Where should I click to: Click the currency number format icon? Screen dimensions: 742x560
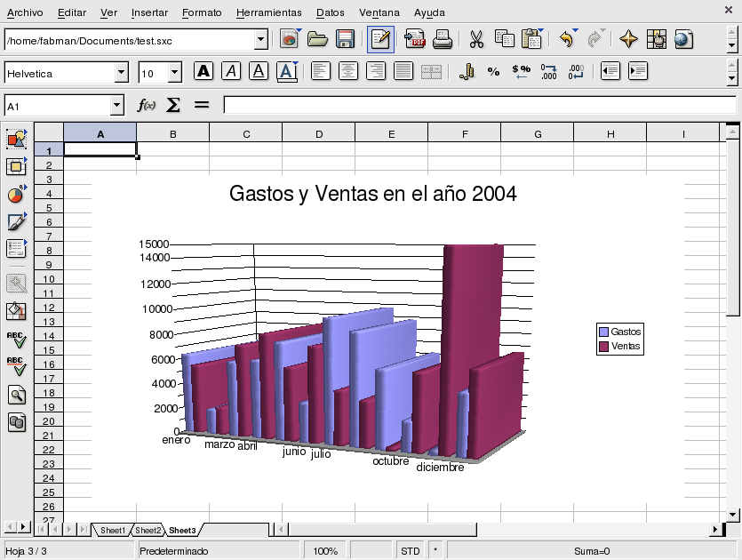pyautogui.click(x=467, y=71)
